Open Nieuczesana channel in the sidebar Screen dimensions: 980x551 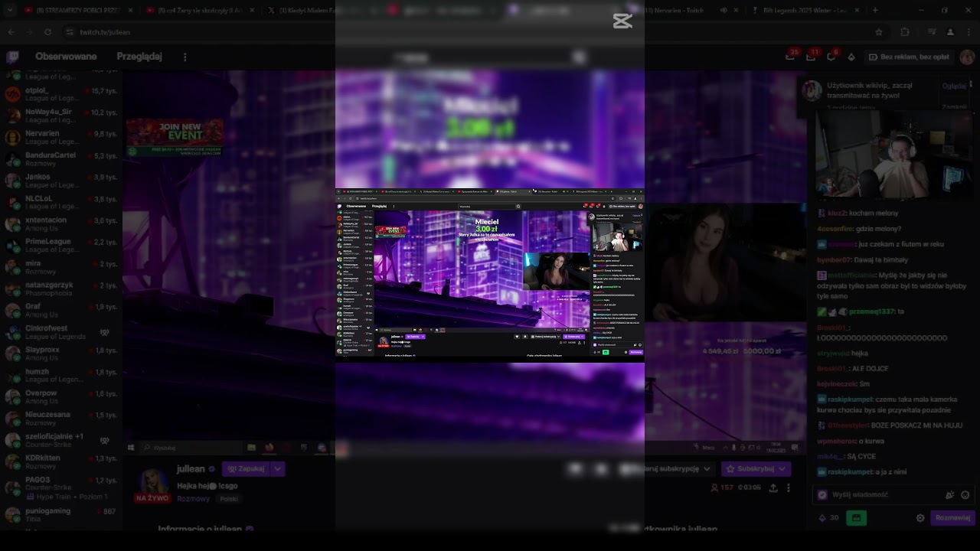point(61,419)
